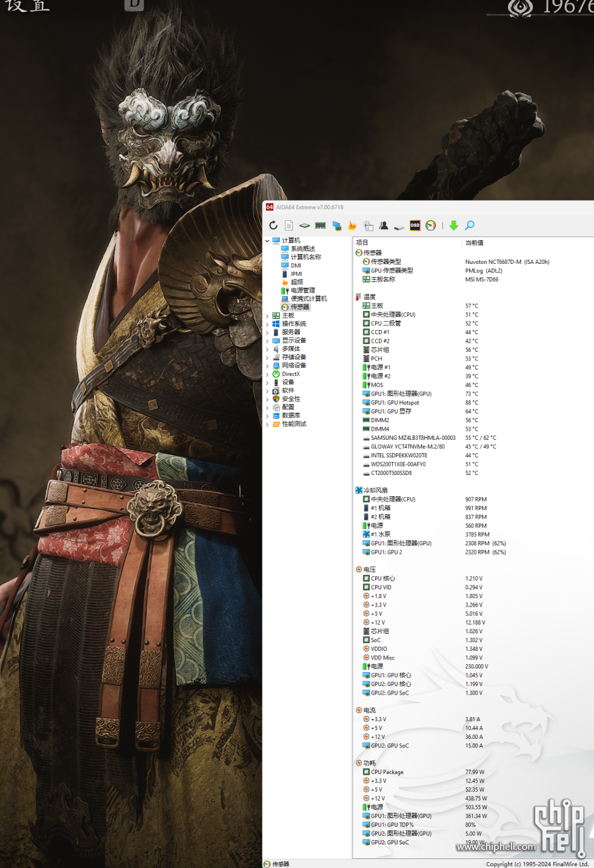Click the green CPU chip toolbar icon
The image size is (594, 868).
pos(305,226)
